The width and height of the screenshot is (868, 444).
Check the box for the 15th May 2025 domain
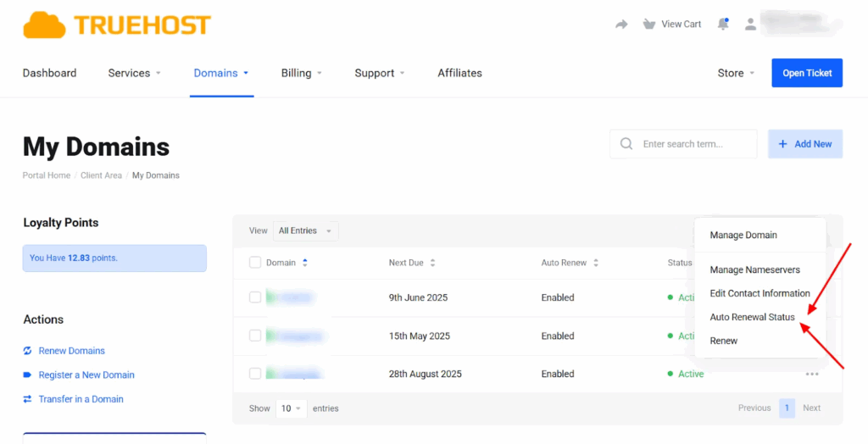pyautogui.click(x=255, y=336)
